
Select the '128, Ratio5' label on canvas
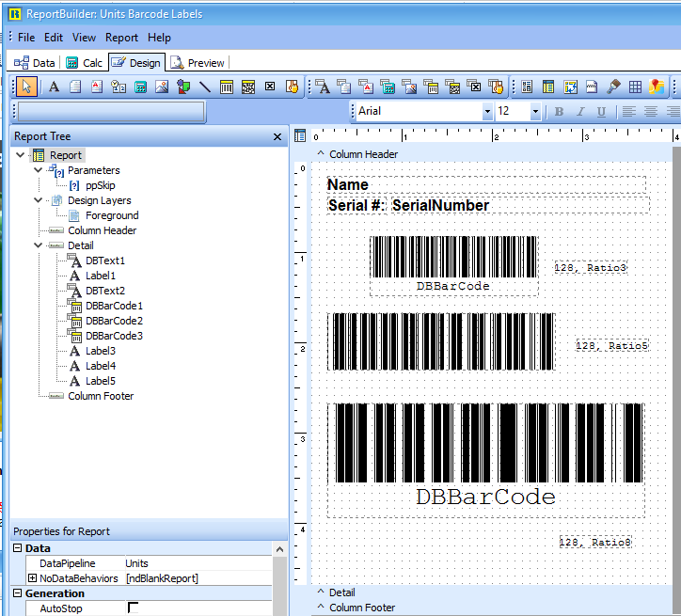pyautogui.click(x=612, y=345)
